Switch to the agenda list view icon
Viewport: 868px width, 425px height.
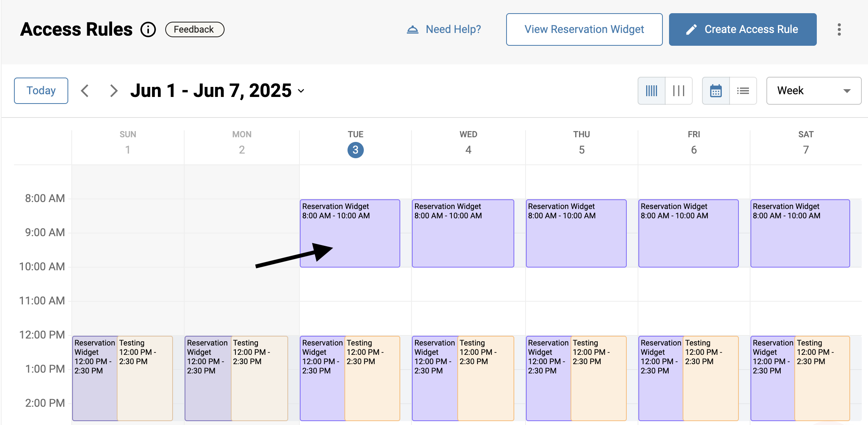(x=744, y=90)
